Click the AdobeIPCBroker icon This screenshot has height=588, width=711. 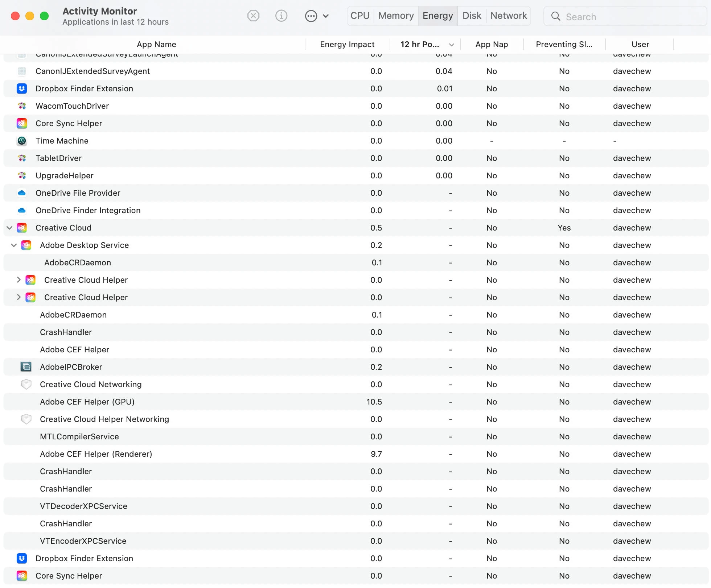point(26,367)
